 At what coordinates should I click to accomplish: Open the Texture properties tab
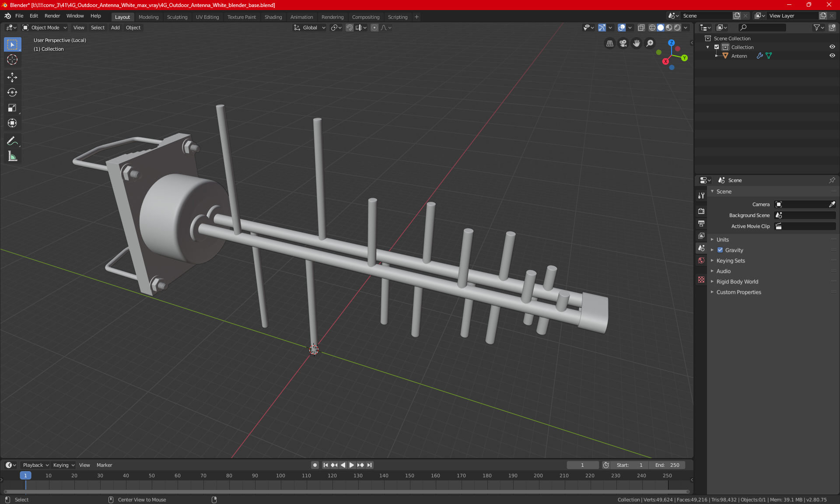[x=701, y=279]
